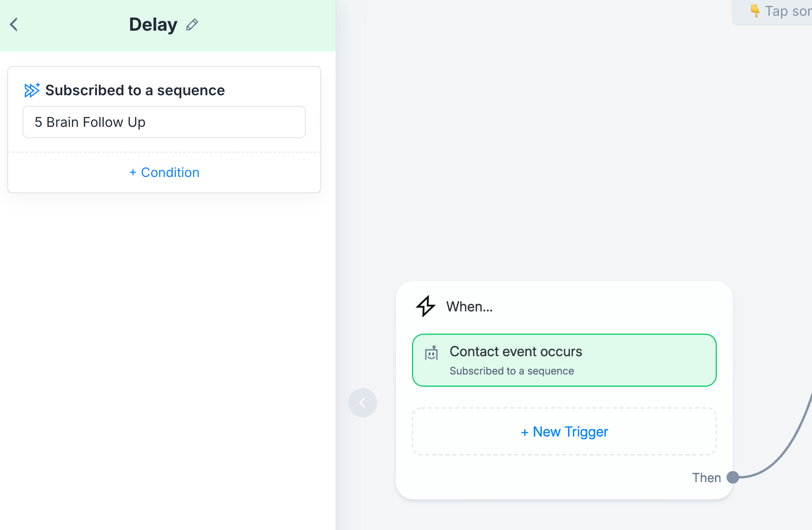Click the When... label

[x=470, y=307]
